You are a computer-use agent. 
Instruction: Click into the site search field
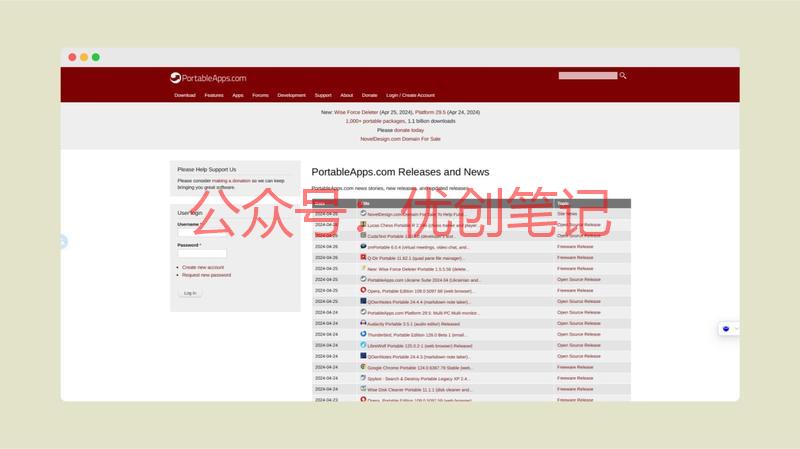[x=588, y=76]
